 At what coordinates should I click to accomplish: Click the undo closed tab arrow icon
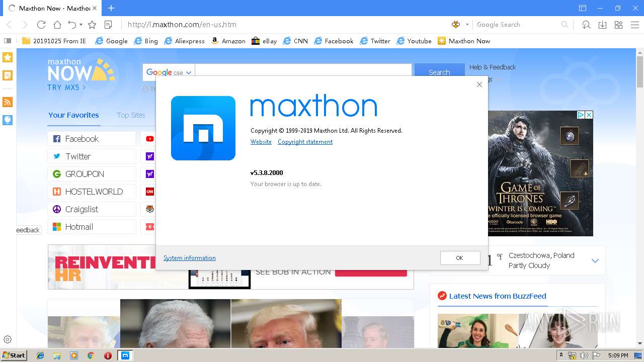[72, 24]
